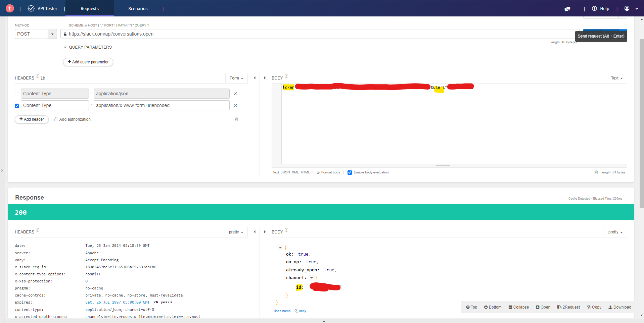Open the POST method dropdown

(x=52, y=34)
